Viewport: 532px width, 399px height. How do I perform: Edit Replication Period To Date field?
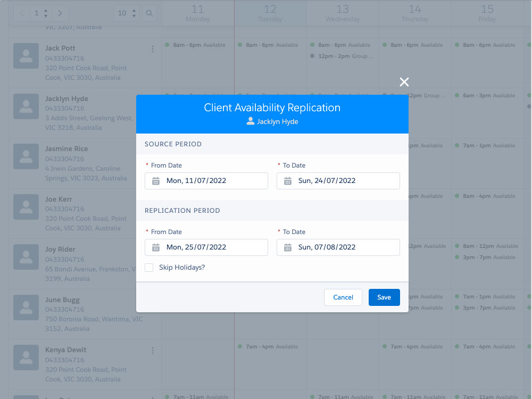(x=345, y=247)
